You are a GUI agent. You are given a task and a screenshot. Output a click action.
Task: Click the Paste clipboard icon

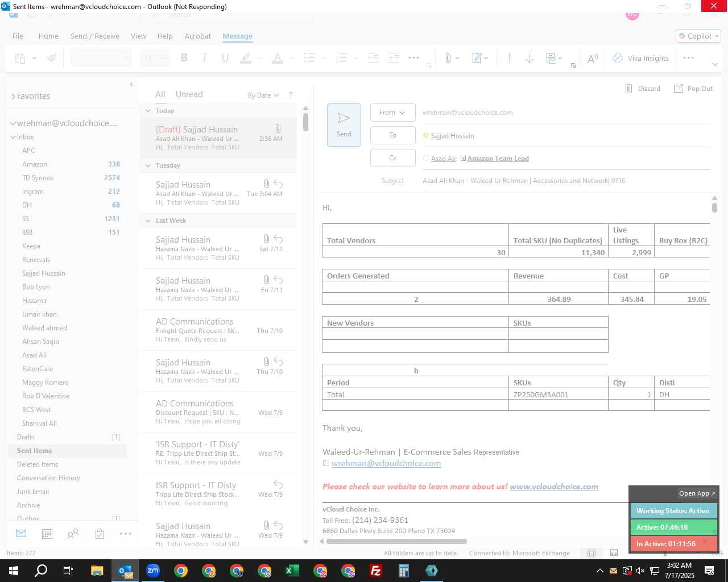pos(20,58)
